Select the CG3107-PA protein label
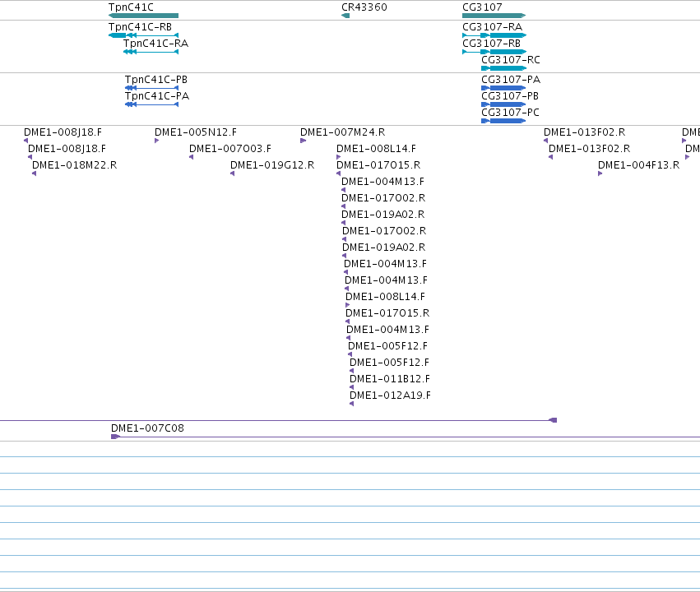The height and width of the screenshot is (592, 700). (x=511, y=80)
